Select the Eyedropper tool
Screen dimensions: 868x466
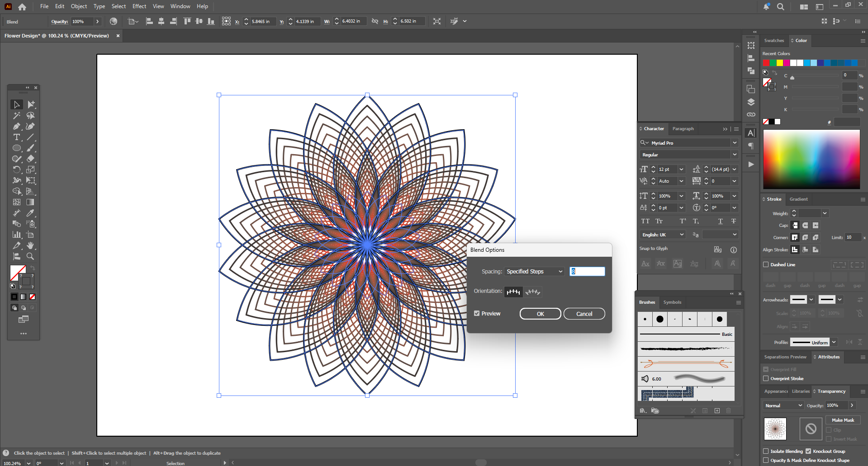pyautogui.click(x=30, y=213)
